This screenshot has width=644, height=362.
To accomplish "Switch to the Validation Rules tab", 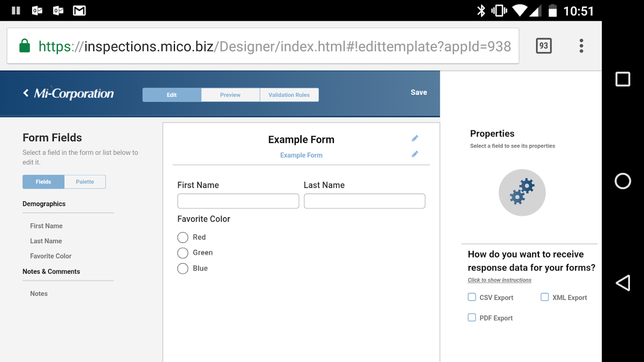I will (x=289, y=95).
